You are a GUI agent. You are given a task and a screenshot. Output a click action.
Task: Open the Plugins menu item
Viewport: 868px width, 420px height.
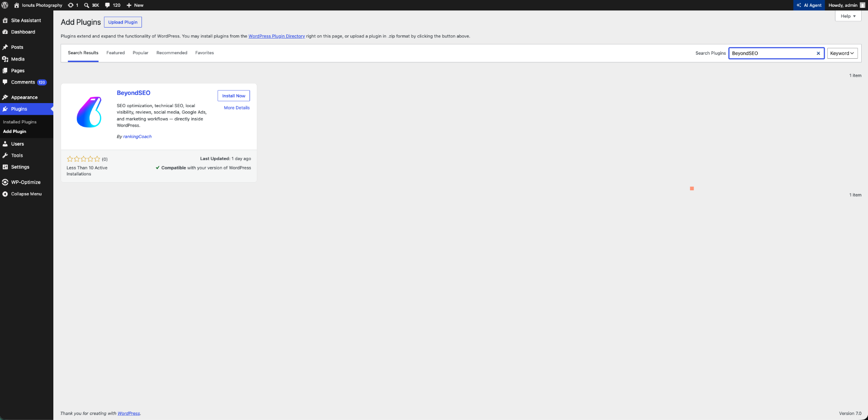click(x=26, y=109)
